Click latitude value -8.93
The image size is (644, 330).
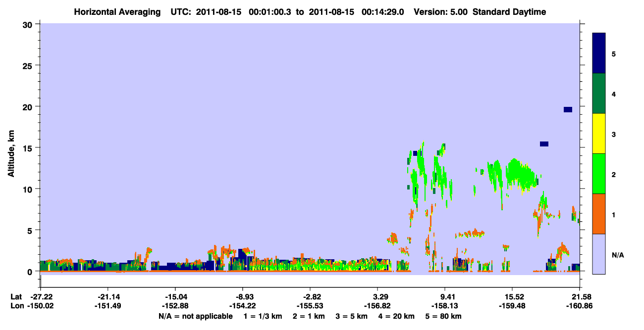coord(243,297)
